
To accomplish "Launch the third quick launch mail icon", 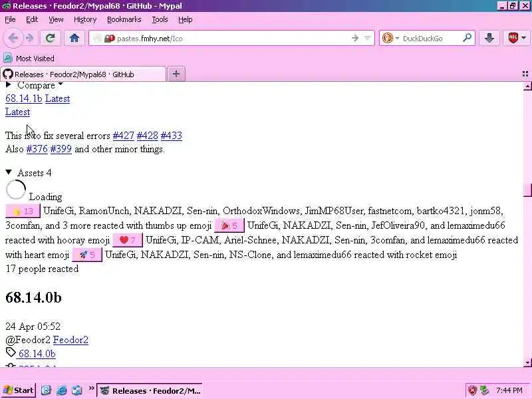I will tap(76, 390).
